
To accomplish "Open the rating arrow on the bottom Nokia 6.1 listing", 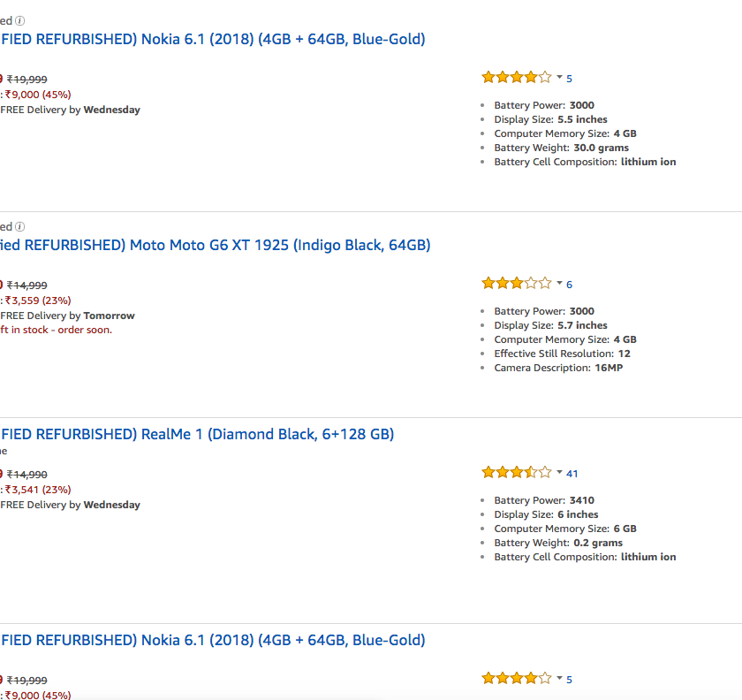I will [559, 679].
